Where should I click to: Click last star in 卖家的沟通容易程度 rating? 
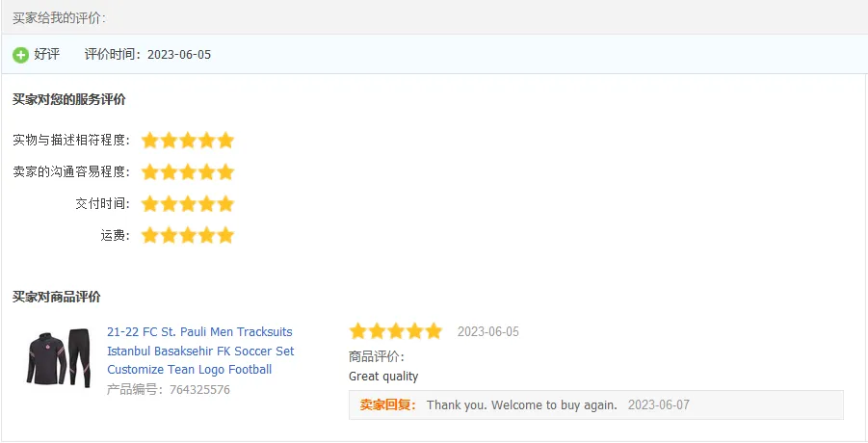click(x=225, y=172)
